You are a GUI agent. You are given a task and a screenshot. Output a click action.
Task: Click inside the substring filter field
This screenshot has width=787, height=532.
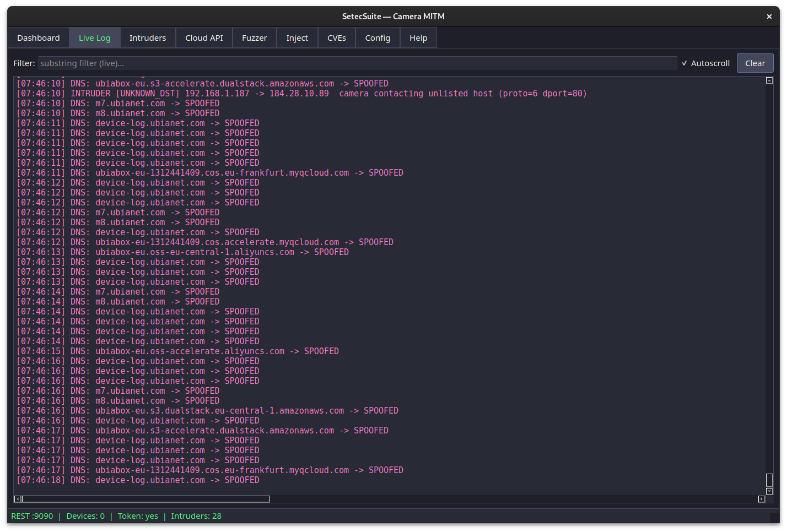357,63
